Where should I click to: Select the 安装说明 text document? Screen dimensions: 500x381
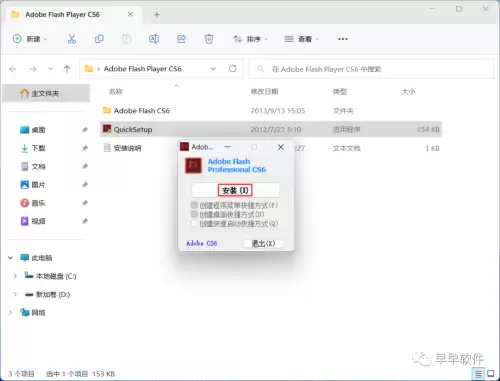coord(127,148)
